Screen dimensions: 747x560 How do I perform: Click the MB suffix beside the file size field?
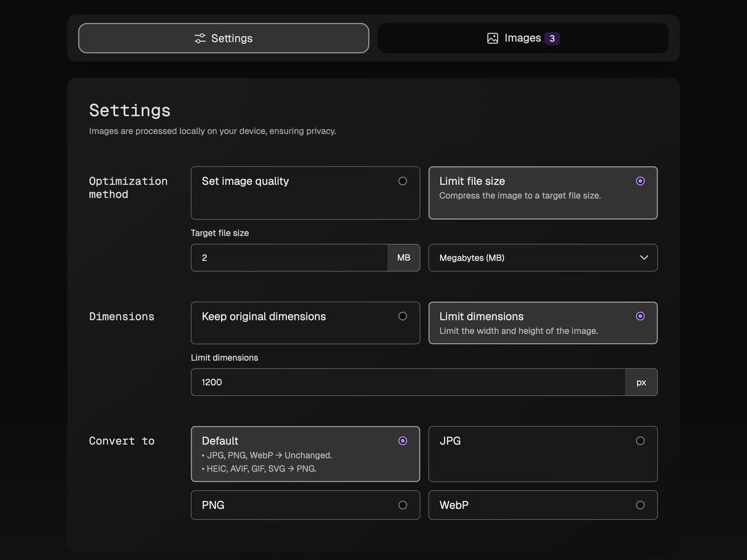(403, 258)
